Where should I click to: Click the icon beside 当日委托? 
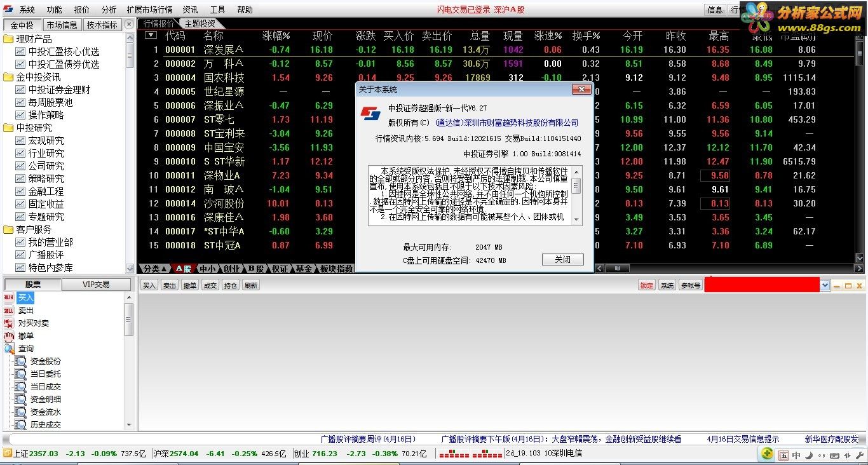click(21, 374)
